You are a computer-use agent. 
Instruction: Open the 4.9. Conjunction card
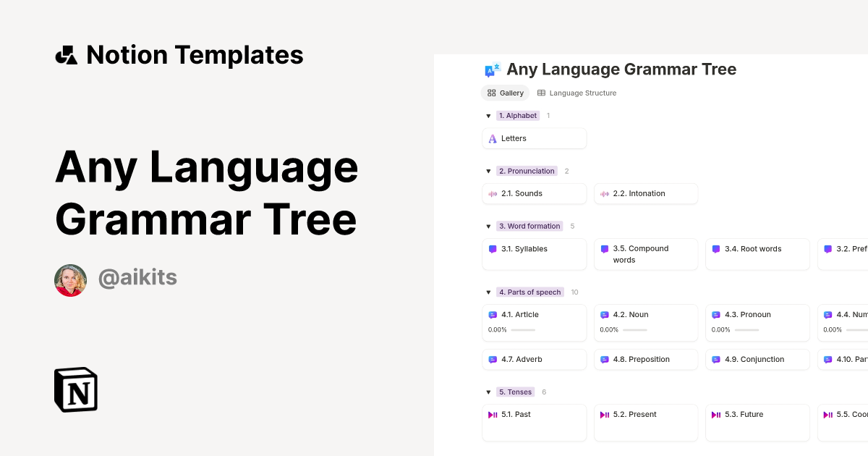757,359
